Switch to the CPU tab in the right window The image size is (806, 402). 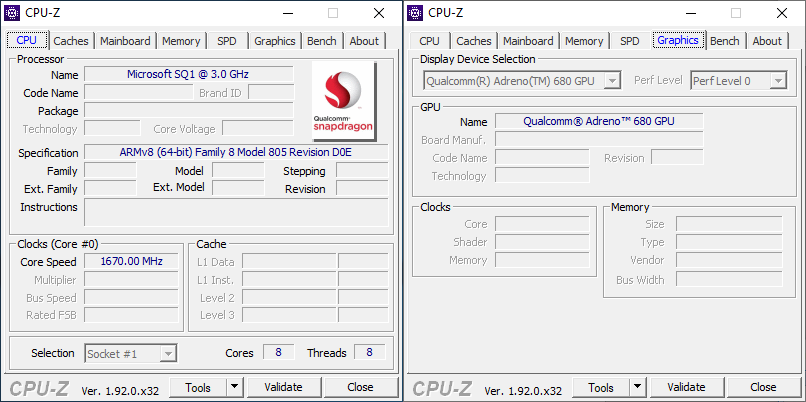pyautogui.click(x=430, y=41)
